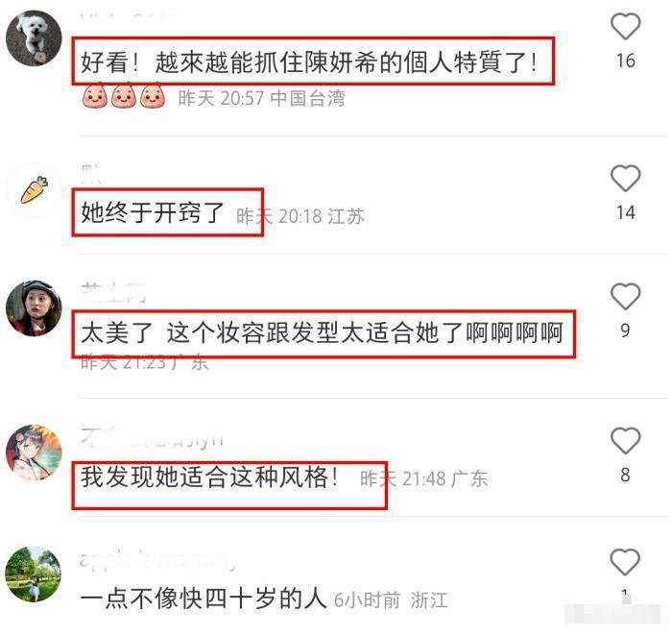672x636 pixels.
Task: Open the white dog avatar profile
Action: coord(34,38)
